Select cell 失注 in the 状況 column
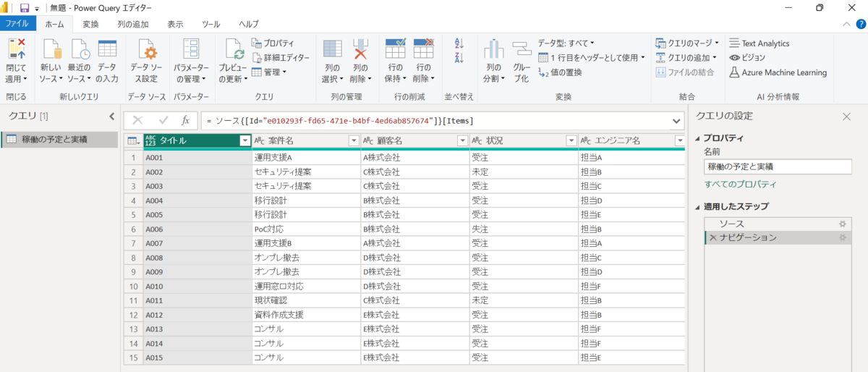 point(524,229)
